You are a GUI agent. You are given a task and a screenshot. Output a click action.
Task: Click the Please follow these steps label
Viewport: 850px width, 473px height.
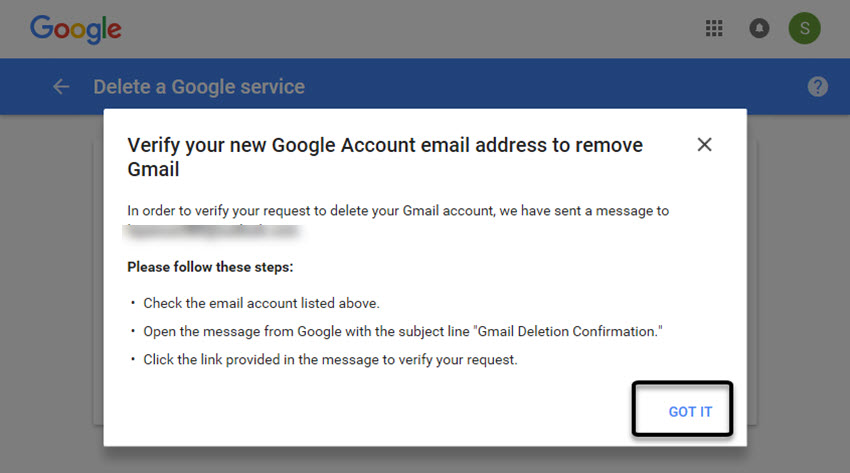tap(210, 267)
